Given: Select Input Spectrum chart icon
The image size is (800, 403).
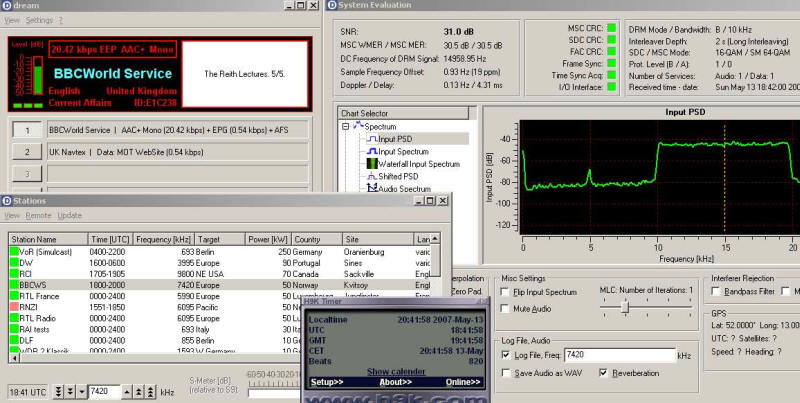Looking at the screenshot, I should click(x=372, y=152).
